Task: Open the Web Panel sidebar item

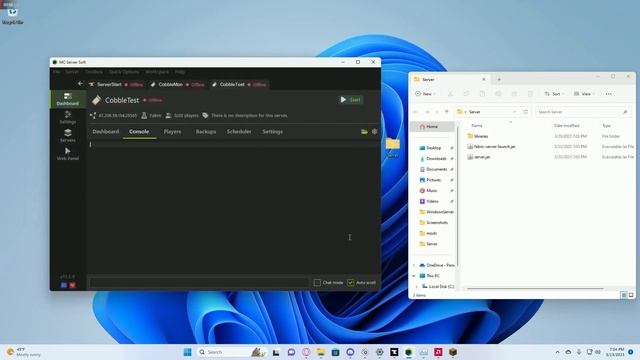Action: tap(68, 154)
